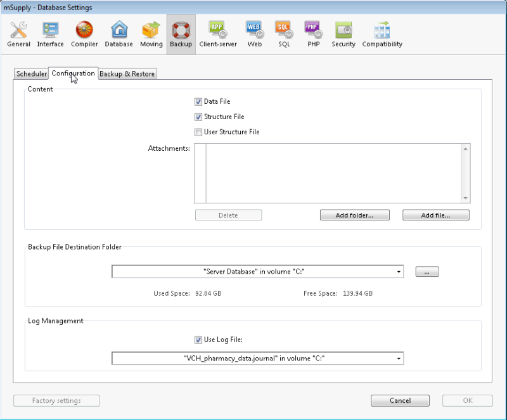Open the General settings page

pyautogui.click(x=18, y=33)
